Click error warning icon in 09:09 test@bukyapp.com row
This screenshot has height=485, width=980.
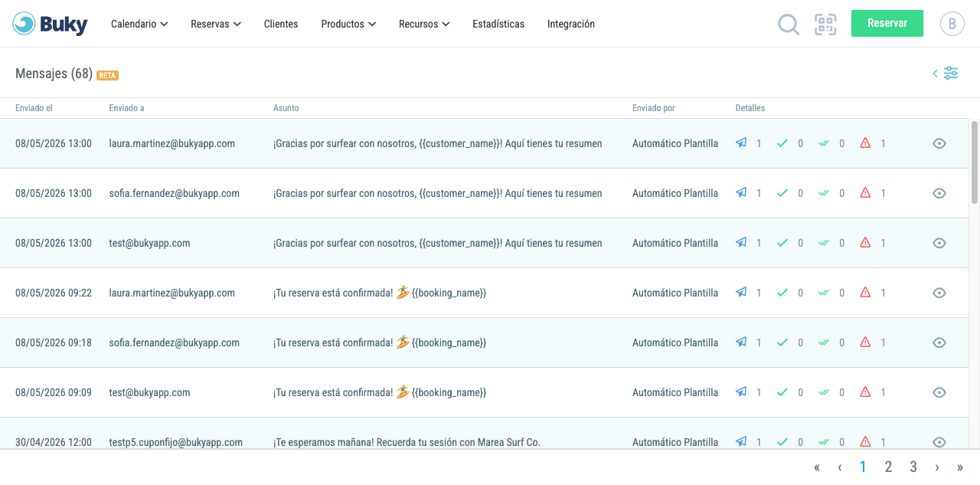(x=865, y=392)
